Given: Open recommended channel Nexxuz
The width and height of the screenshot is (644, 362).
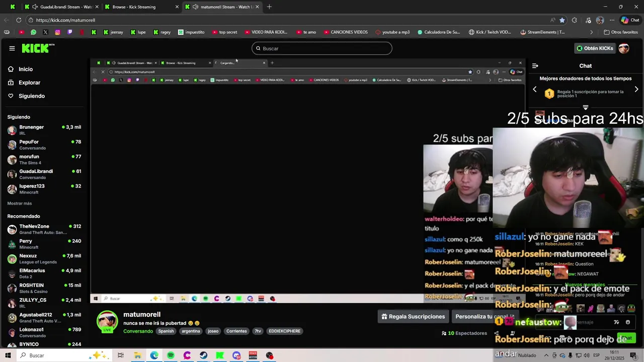Looking at the screenshot, I should [x=44, y=258].
